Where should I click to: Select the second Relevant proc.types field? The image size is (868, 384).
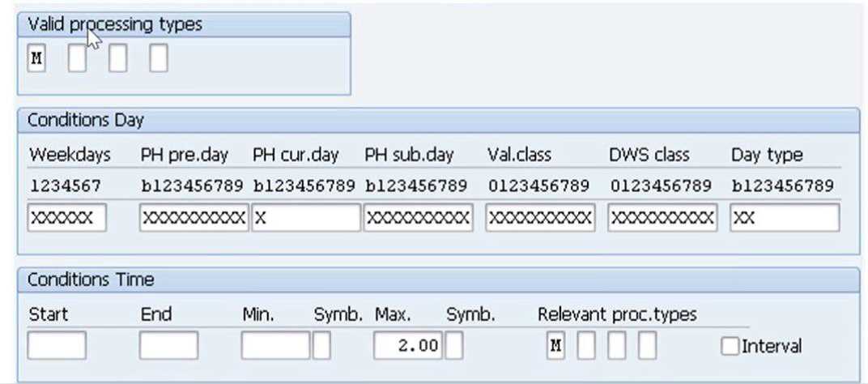(586, 346)
